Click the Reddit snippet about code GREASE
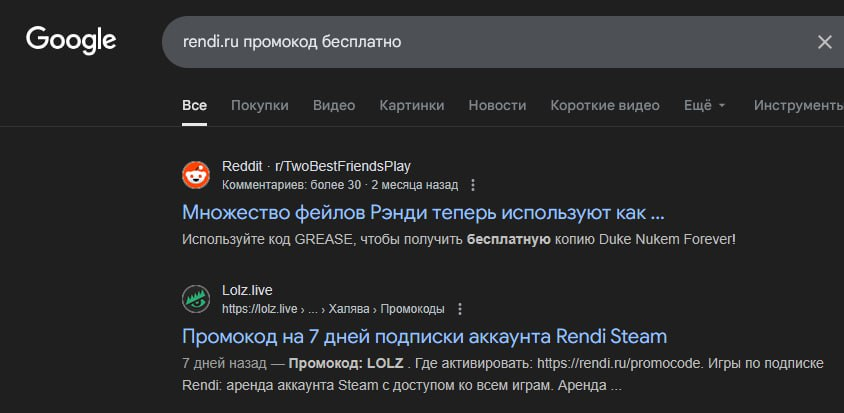Image resolution: width=844 pixels, height=413 pixels. pyautogui.click(x=459, y=240)
